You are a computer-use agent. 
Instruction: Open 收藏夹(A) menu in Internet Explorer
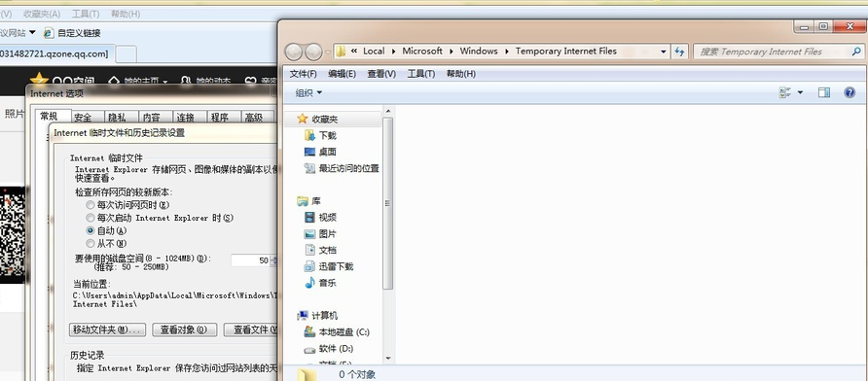point(42,14)
